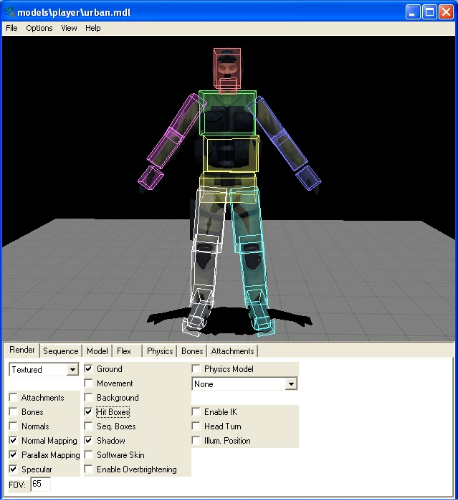Viewport: 458px width, 500px height.
Task: Open the Options menu
Action: [39, 28]
